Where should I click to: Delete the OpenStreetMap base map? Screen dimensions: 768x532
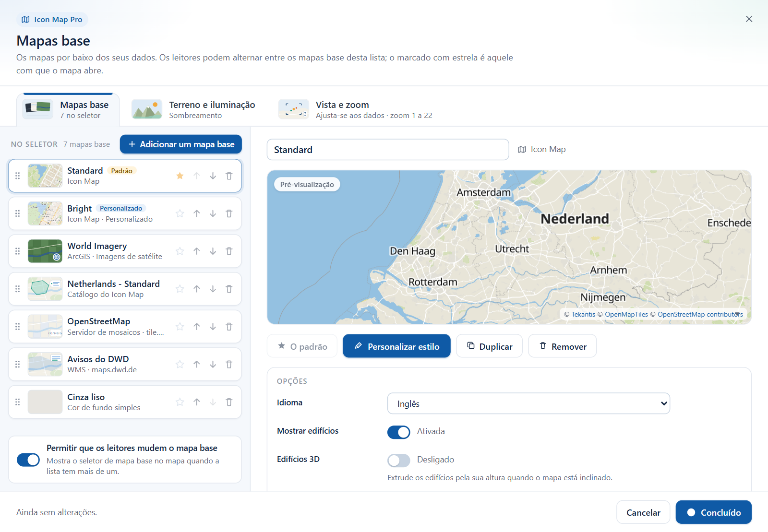tap(229, 327)
